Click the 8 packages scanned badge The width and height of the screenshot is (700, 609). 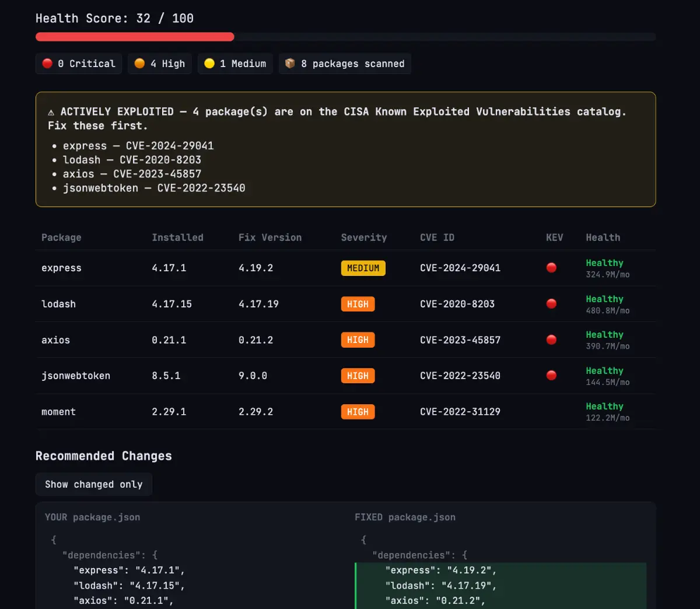click(x=345, y=64)
